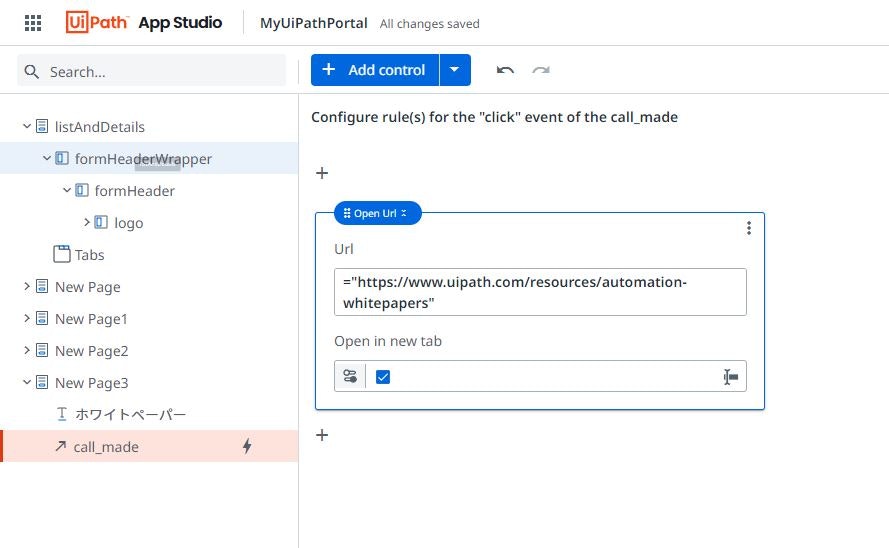Collapse the formHeader node

[x=67, y=190]
